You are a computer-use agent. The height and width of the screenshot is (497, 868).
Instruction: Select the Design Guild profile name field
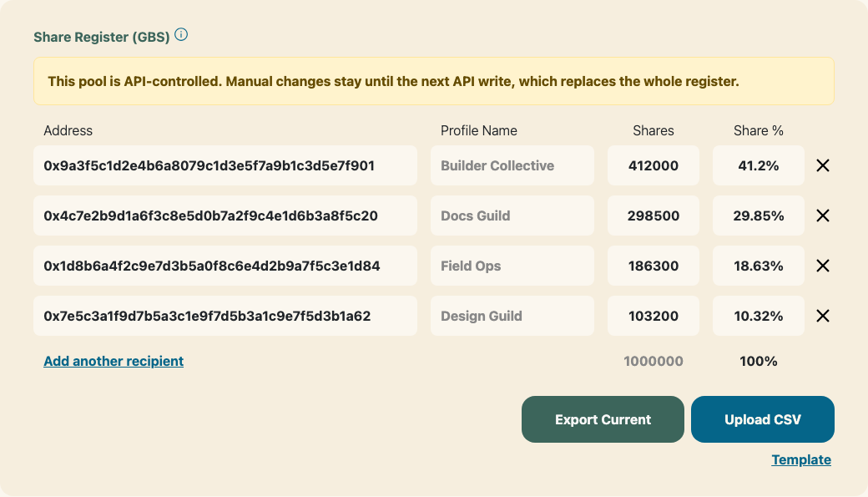tap(512, 316)
